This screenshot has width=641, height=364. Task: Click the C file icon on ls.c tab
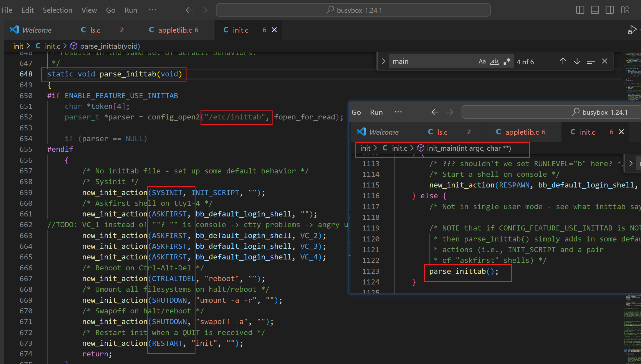(83, 30)
